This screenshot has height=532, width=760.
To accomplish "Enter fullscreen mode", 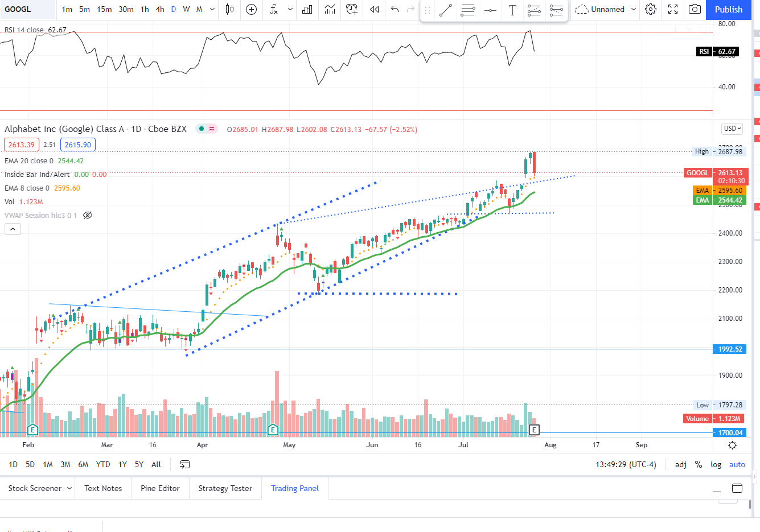I will tap(673, 9).
